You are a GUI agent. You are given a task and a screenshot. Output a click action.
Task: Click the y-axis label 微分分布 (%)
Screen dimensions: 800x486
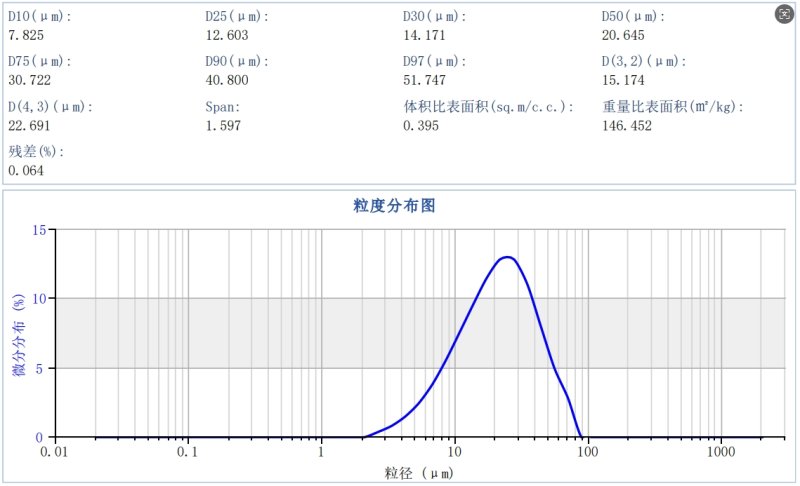click(x=18, y=334)
